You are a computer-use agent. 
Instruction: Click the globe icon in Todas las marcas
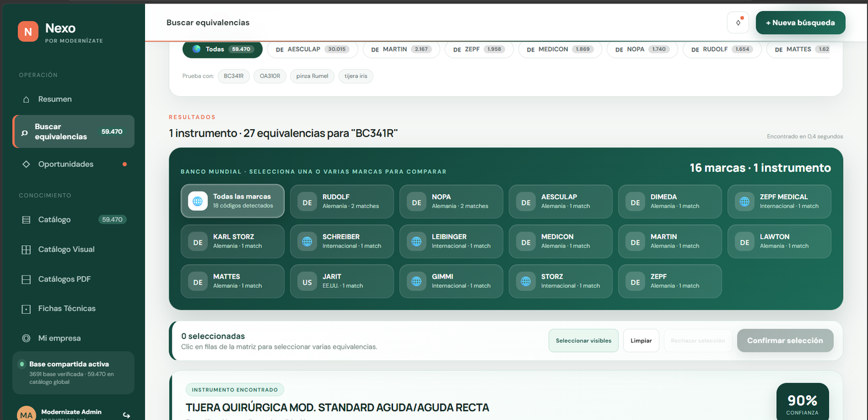pos(198,201)
